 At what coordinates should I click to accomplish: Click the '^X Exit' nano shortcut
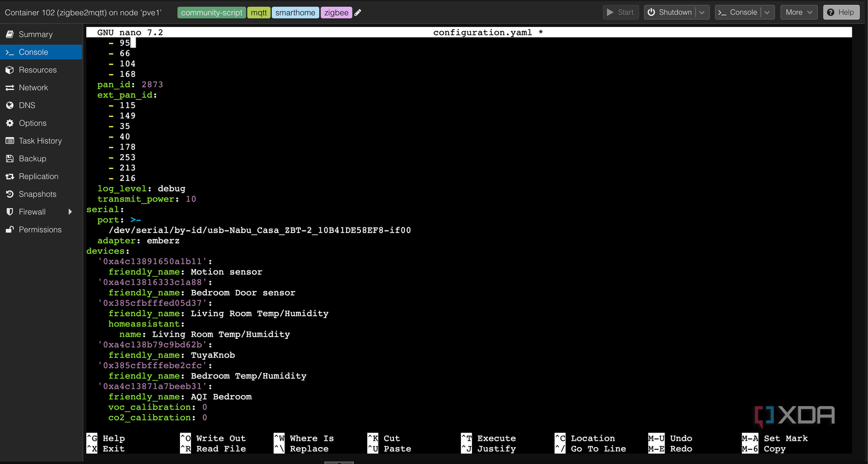click(106, 449)
